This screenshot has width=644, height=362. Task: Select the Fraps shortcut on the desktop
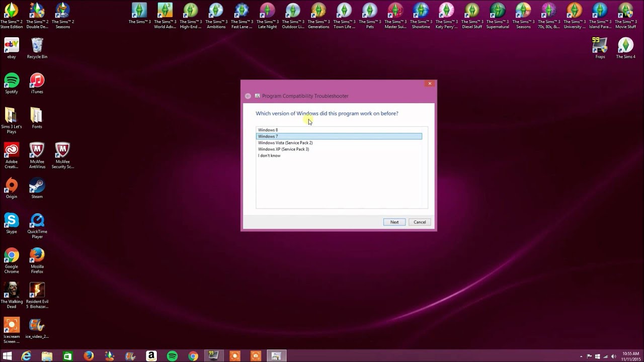(x=600, y=48)
